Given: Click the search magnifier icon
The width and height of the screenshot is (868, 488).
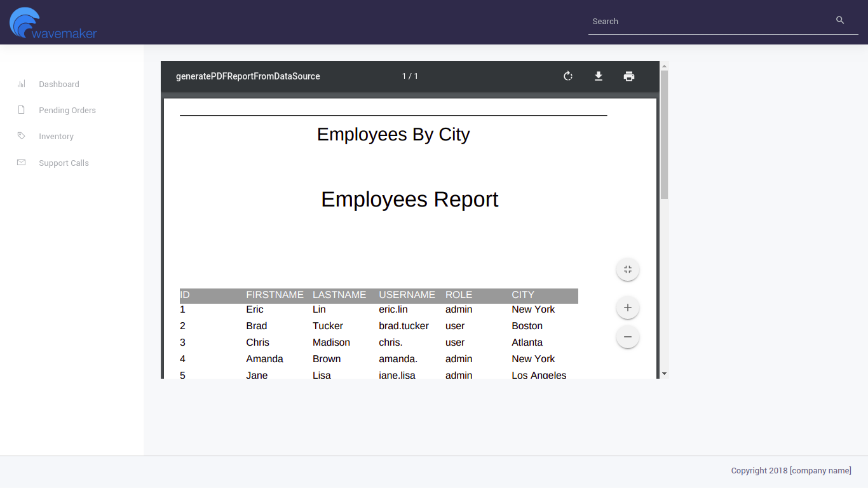Looking at the screenshot, I should [x=840, y=20].
